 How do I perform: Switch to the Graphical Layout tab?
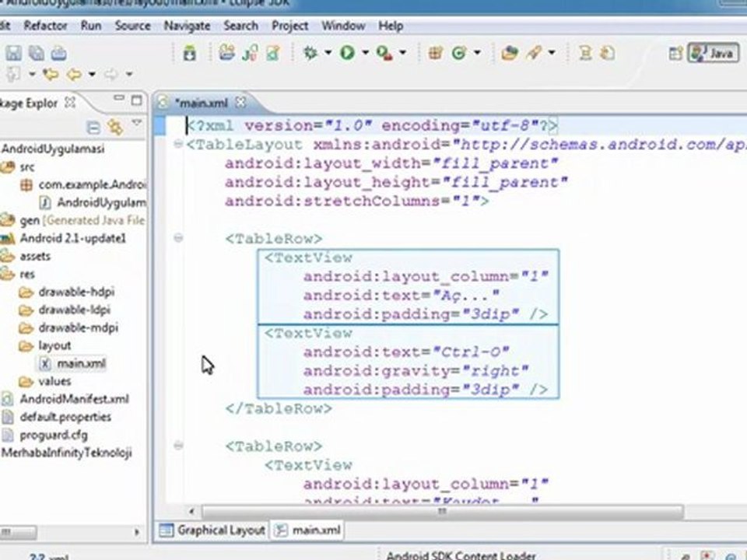212,530
